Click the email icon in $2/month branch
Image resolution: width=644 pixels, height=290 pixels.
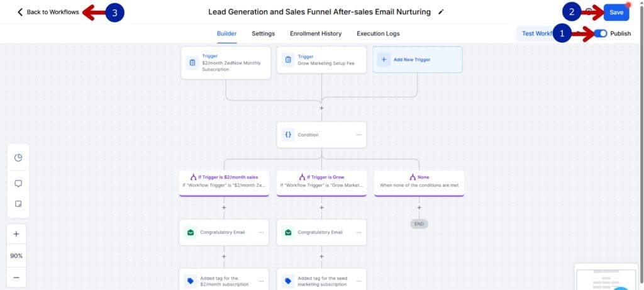pyautogui.click(x=191, y=233)
